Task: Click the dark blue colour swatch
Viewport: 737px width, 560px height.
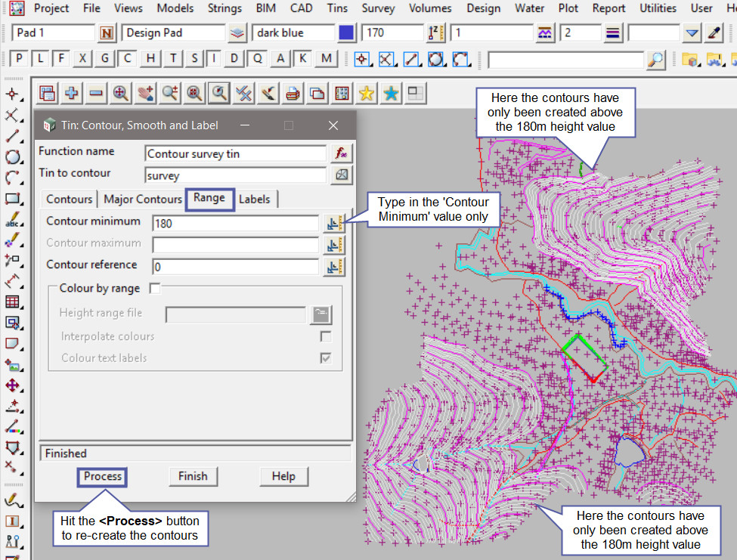Action: coord(346,33)
